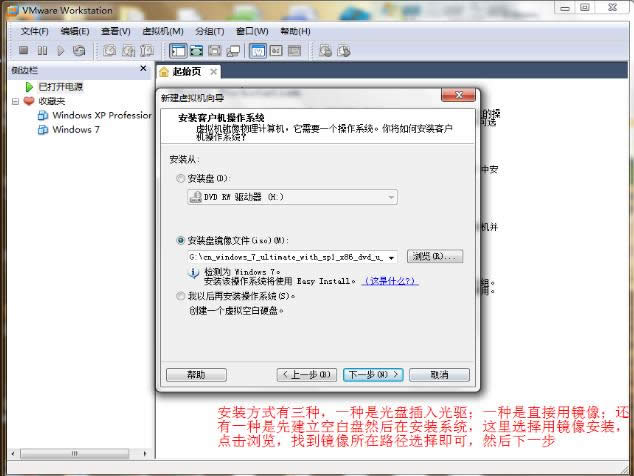Click the power off (stop) toolbar icon
Image resolution: width=634 pixels, height=476 pixels.
coord(23,50)
